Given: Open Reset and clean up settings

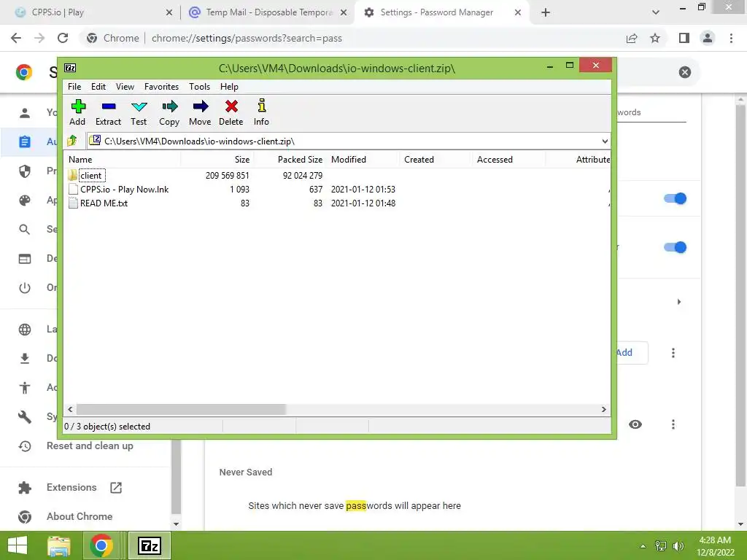Looking at the screenshot, I should pyautogui.click(x=90, y=446).
